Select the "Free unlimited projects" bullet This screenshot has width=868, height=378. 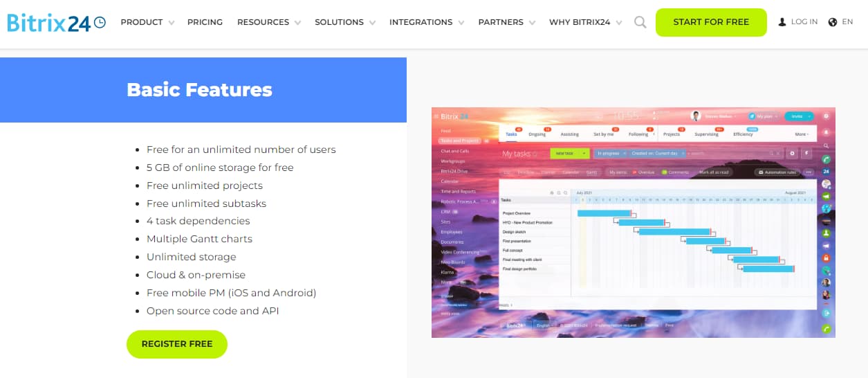[x=205, y=186]
